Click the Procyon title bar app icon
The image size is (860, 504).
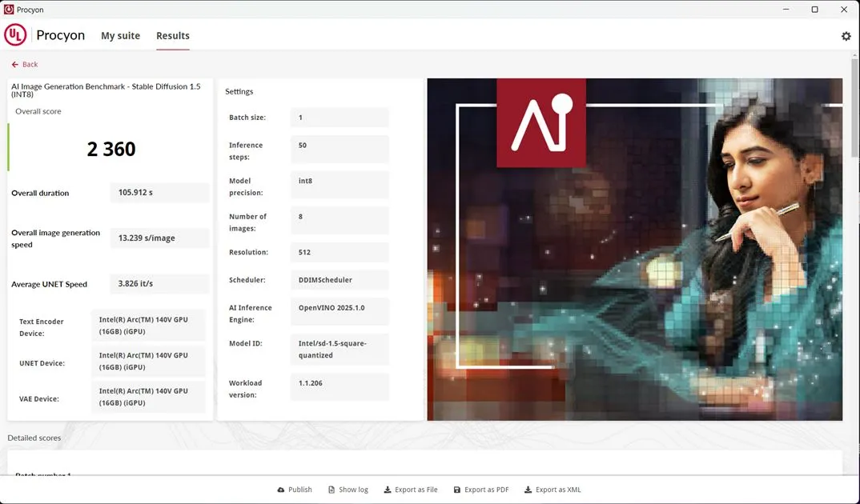pyautogui.click(x=9, y=10)
